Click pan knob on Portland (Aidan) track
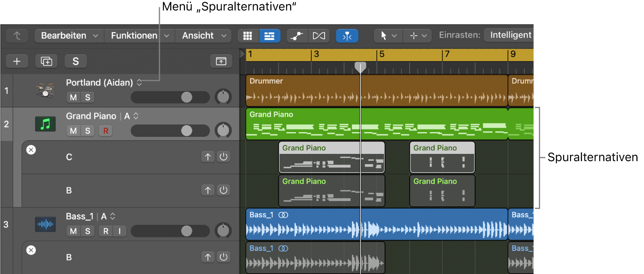Screen dimensions: 644x274 223,97
